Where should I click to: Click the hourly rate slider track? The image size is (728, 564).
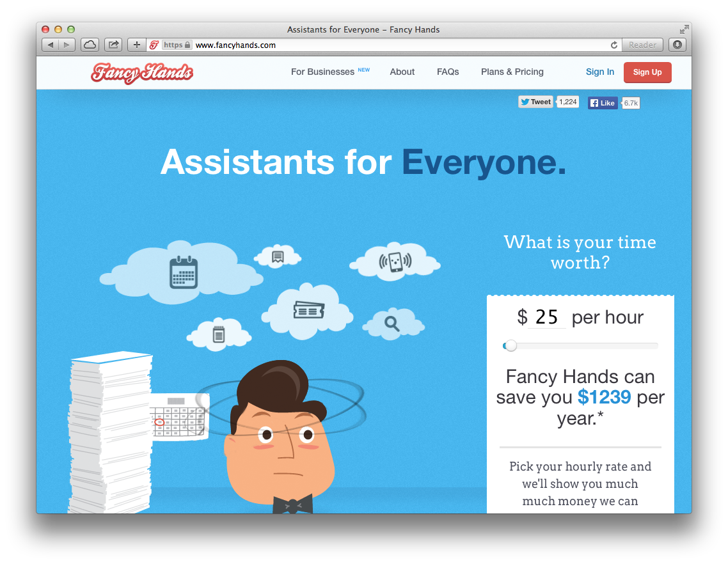pyautogui.click(x=580, y=346)
